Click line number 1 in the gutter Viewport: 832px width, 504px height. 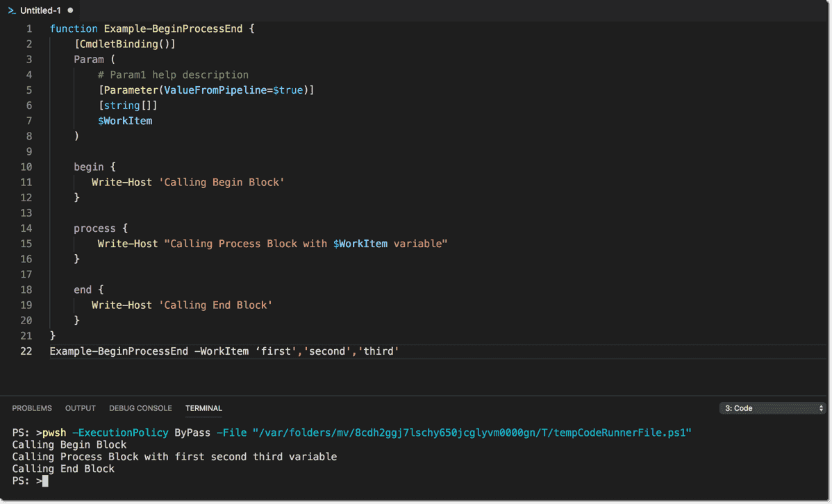[28, 28]
